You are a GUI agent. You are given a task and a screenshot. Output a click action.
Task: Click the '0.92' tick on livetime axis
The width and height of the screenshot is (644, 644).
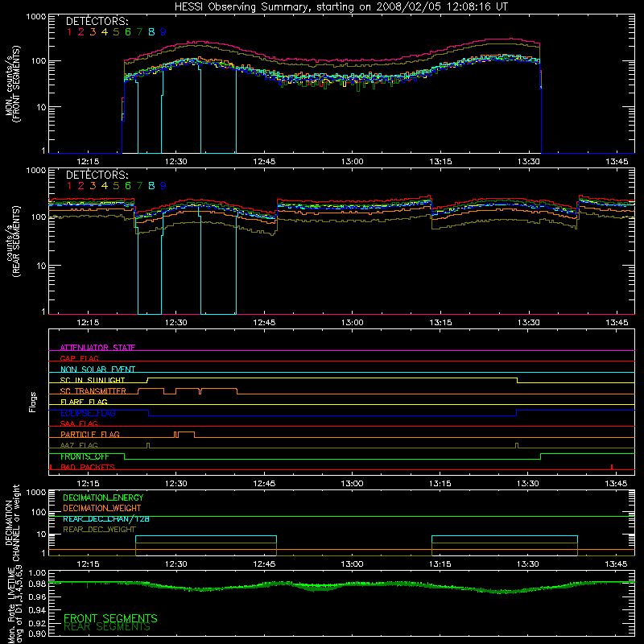(x=37, y=623)
